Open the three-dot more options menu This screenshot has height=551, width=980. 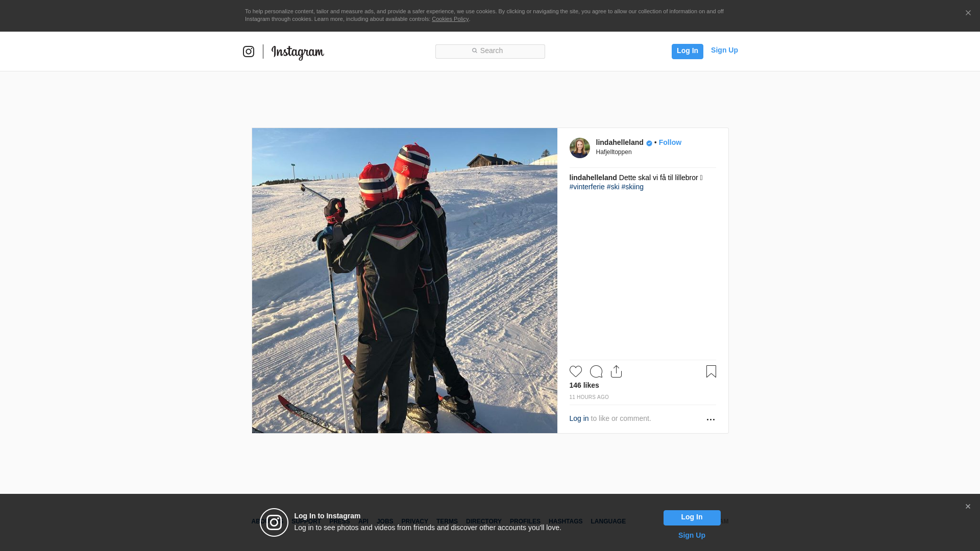[710, 419]
